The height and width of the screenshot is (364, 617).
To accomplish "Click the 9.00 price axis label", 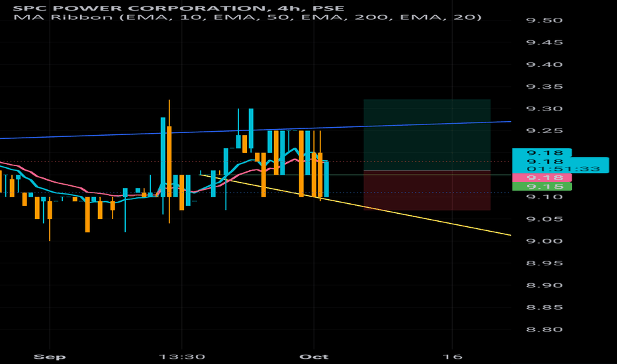I will (x=544, y=241).
